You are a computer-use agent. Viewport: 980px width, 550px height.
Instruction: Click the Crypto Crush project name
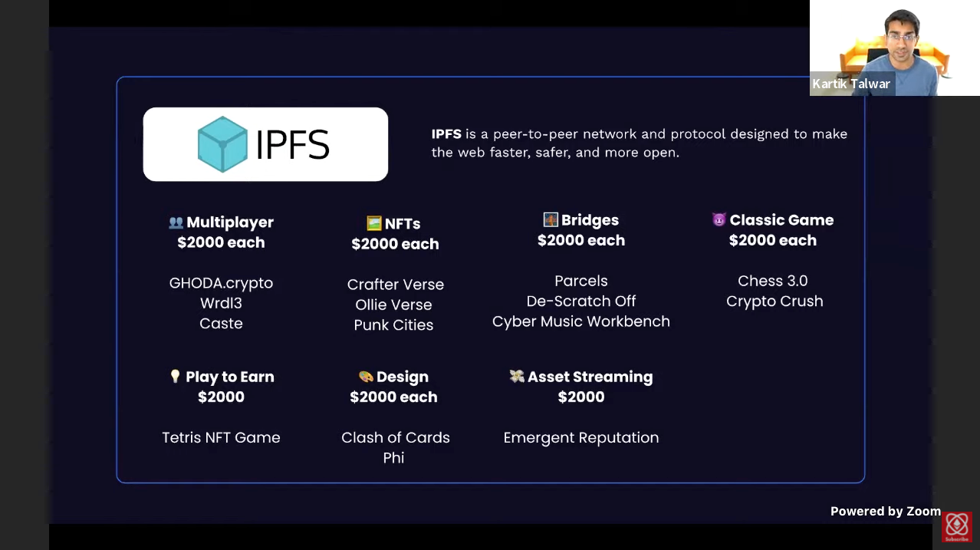(x=774, y=301)
